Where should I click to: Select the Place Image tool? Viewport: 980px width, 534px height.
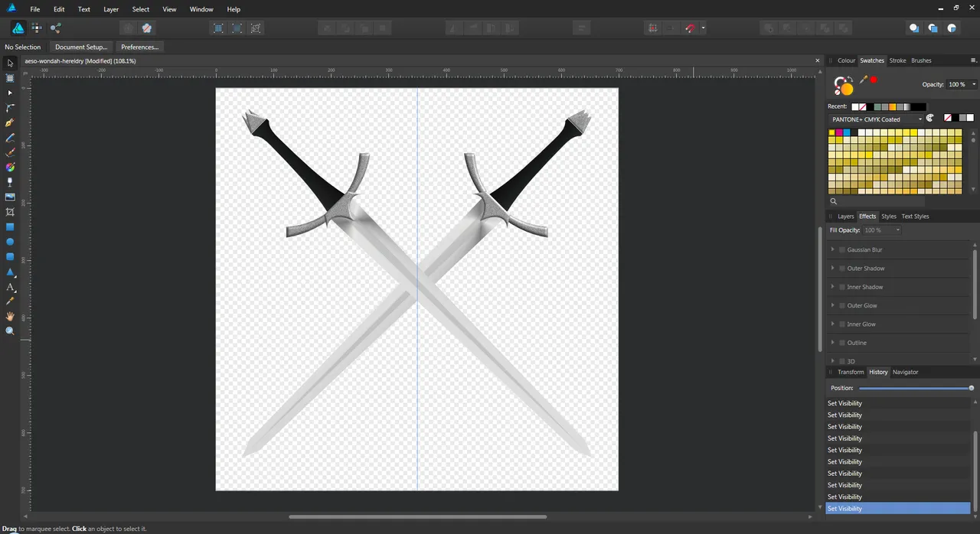10,197
